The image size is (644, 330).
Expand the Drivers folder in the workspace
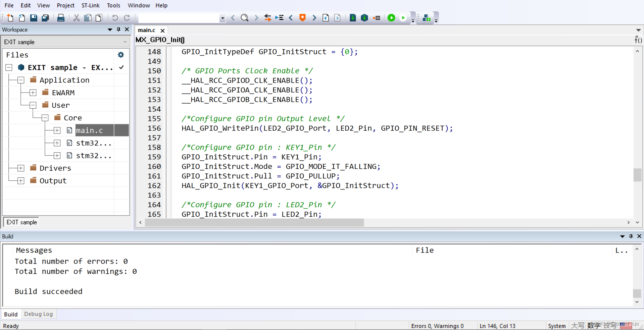(20, 168)
